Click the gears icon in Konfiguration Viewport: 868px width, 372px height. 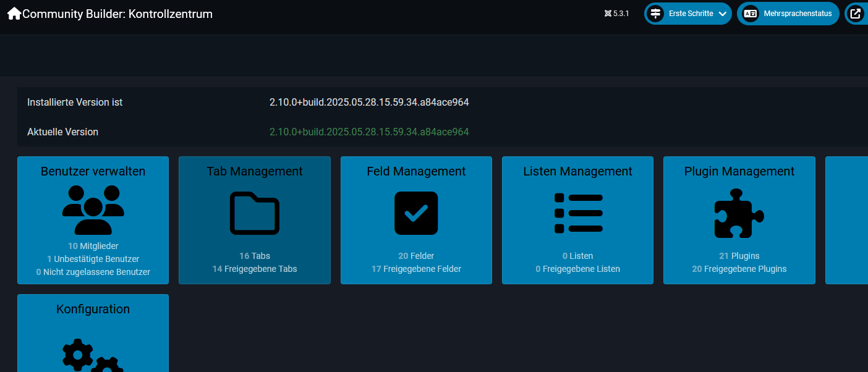[x=93, y=355]
